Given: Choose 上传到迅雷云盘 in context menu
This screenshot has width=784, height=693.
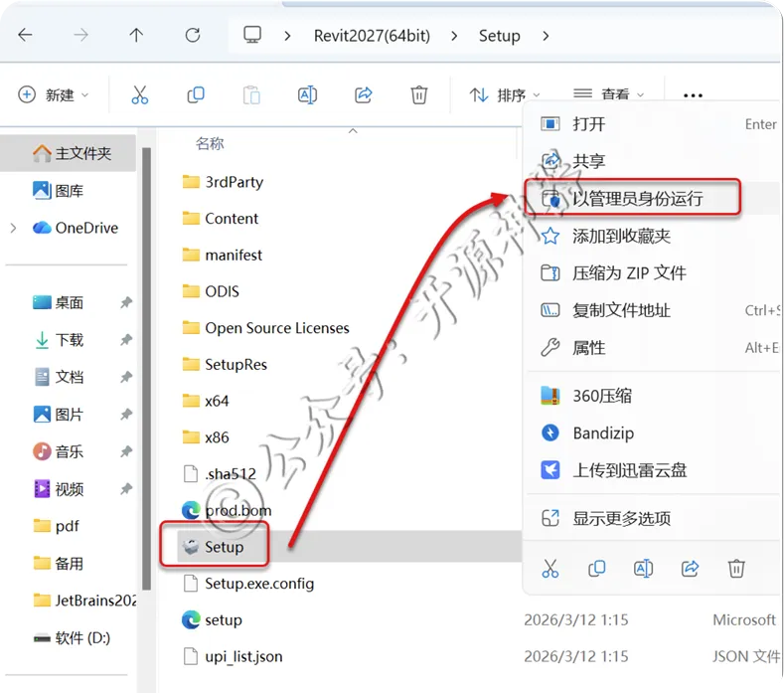Looking at the screenshot, I should 653,470.
